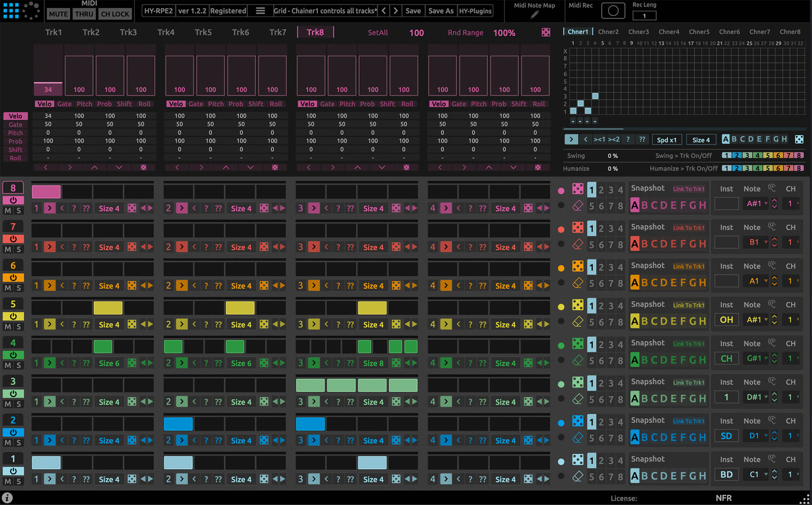
Task: Click the dice icon after chainer snapshot letter H
Action: click(x=799, y=139)
